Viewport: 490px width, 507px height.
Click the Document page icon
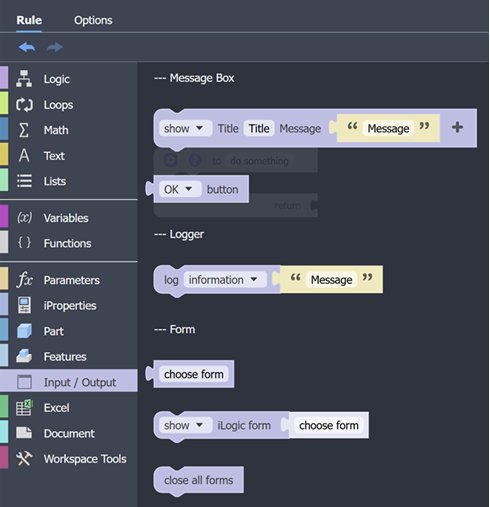tap(24, 433)
